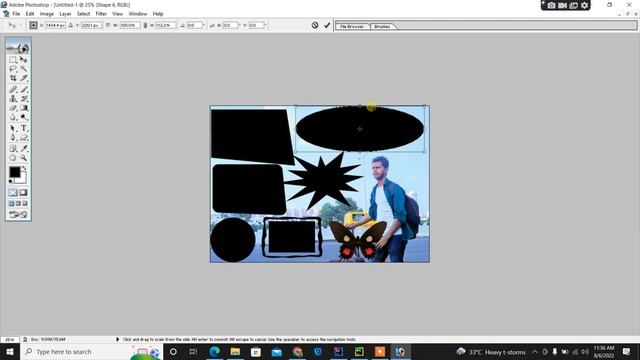This screenshot has width=640, height=360.
Task: Select the Eyedropper tool
Action: 24,149
